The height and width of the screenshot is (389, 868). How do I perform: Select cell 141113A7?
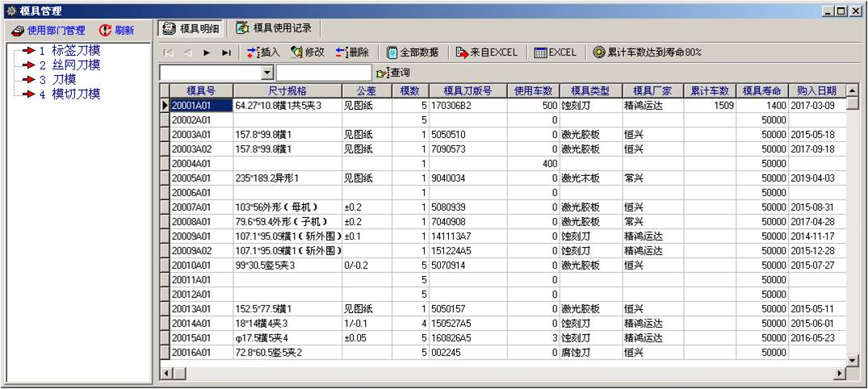[x=468, y=236]
